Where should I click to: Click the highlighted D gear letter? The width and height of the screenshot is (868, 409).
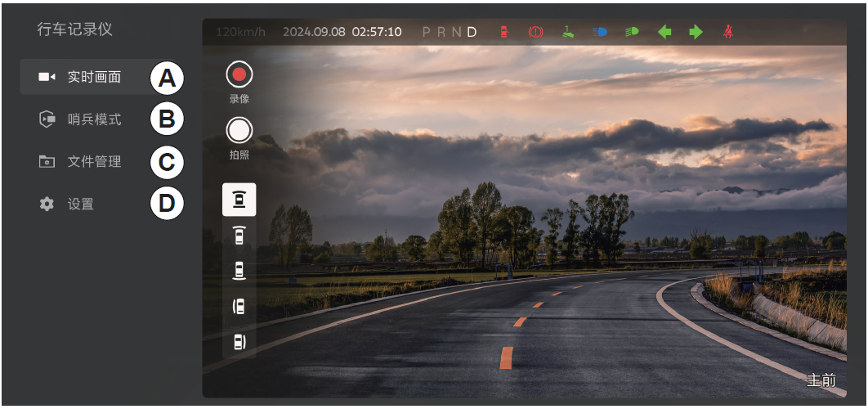coord(472,32)
